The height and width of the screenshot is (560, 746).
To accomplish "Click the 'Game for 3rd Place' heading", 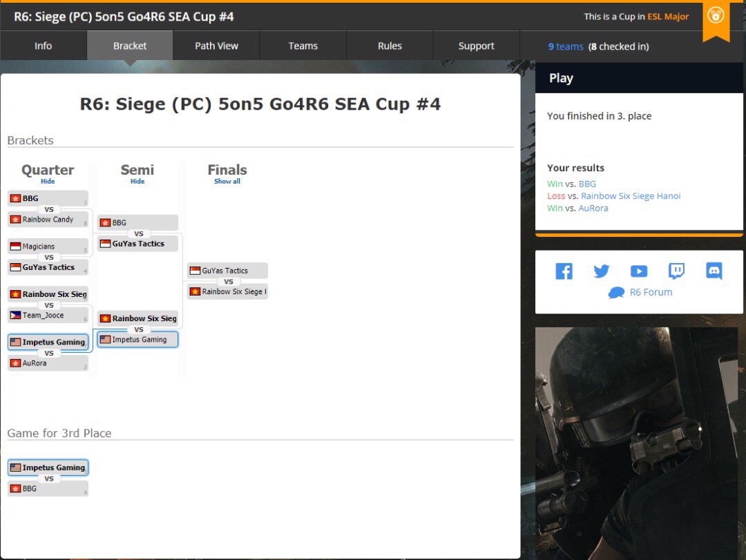I will click(x=59, y=433).
